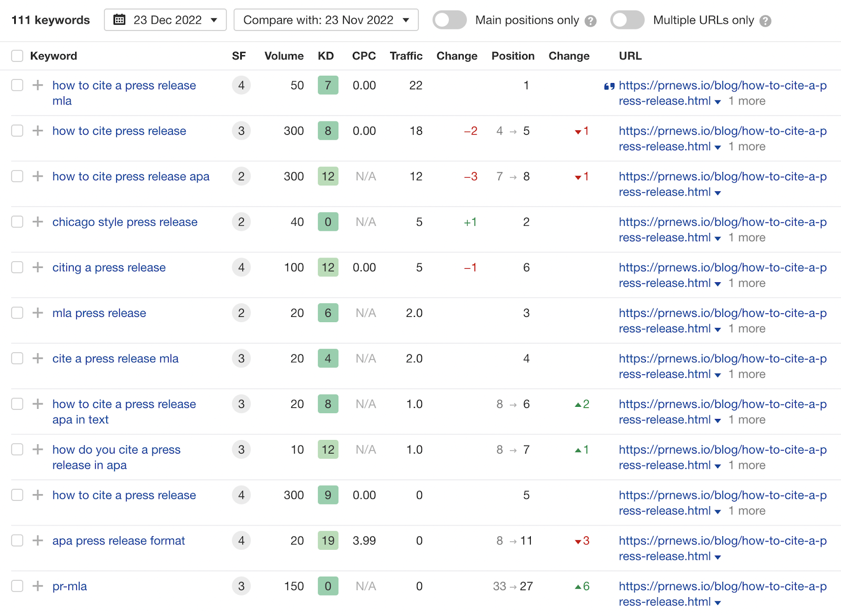Viewport: 841px width, 616px height.
Task: Check checkbox for 'cite a press release mla'
Action: (x=17, y=358)
